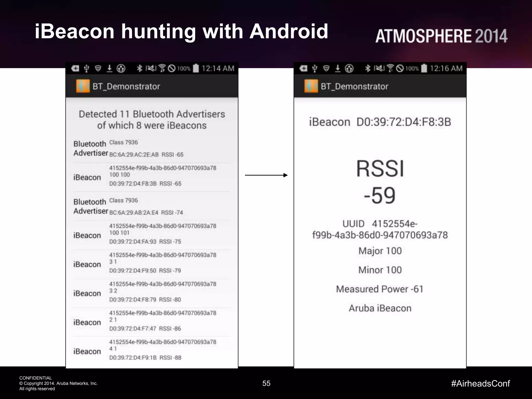The image size is (532, 399).
Task: Click slide page number 55
Action: pos(266,383)
